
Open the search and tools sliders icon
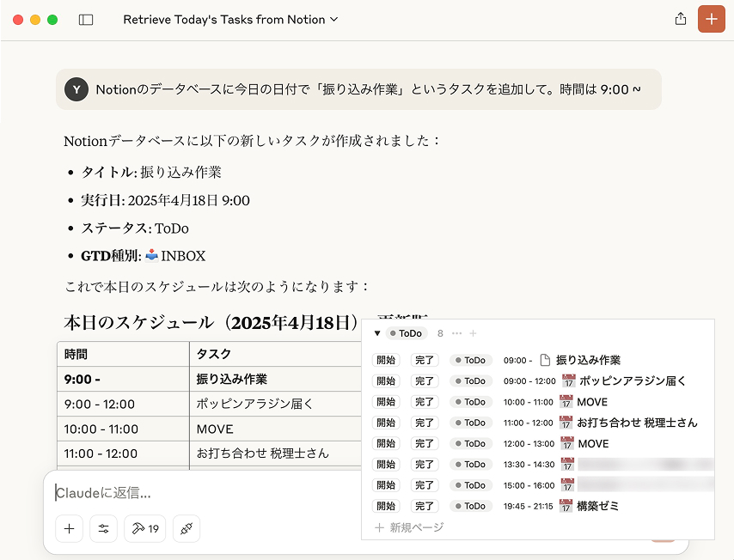pyautogui.click(x=103, y=529)
